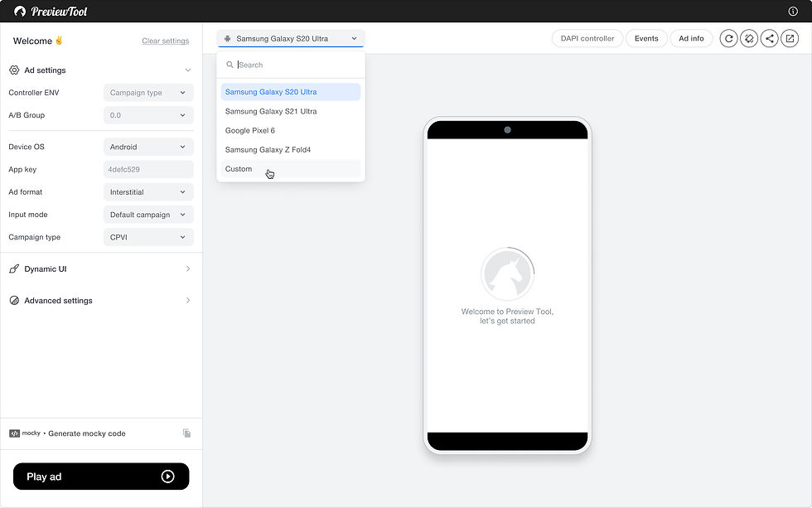Viewport: 812px width, 508px height.
Task: Open the Input mode dropdown
Action: [x=148, y=215]
